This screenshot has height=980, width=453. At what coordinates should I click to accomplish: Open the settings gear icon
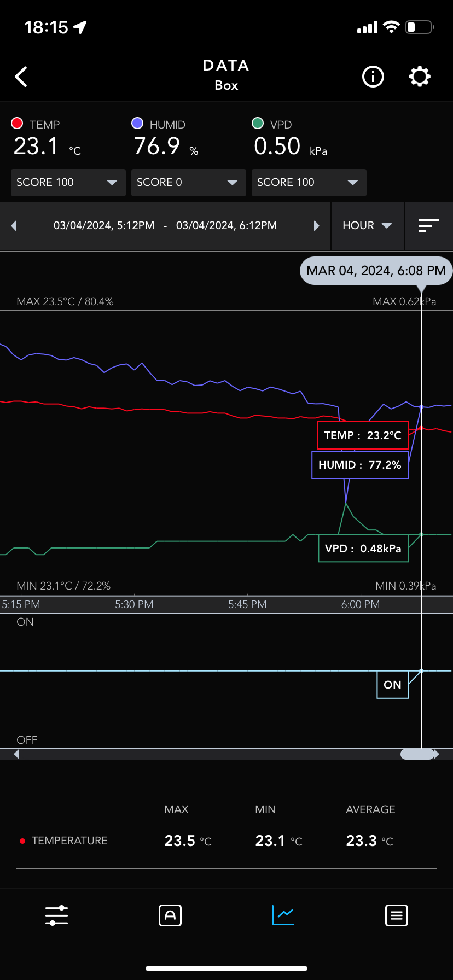(420, 77)
